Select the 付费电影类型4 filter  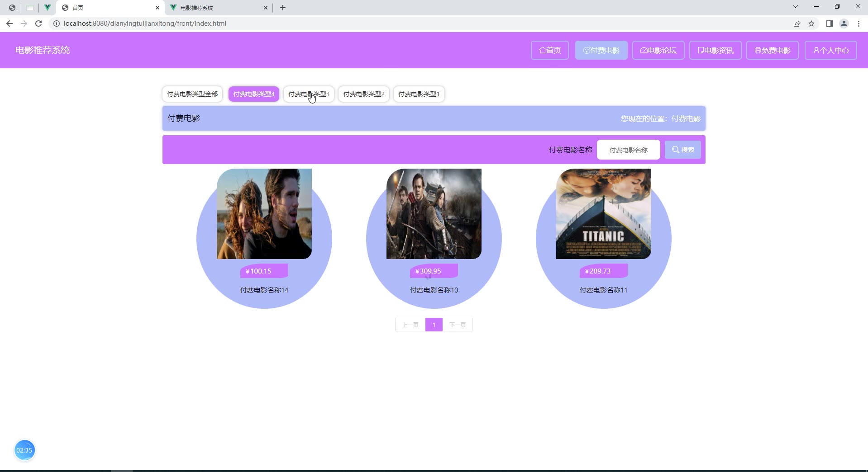(254, 94)
